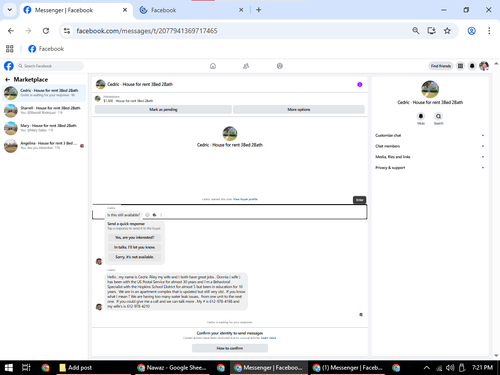Expand the Chat members section
500x375 pixels.
click(430, 146)
